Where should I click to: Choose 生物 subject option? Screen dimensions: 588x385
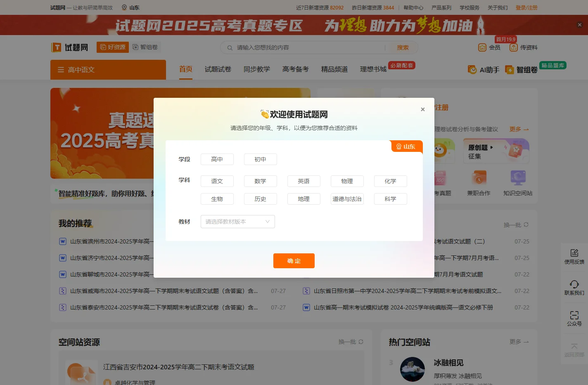pos(217,199)
